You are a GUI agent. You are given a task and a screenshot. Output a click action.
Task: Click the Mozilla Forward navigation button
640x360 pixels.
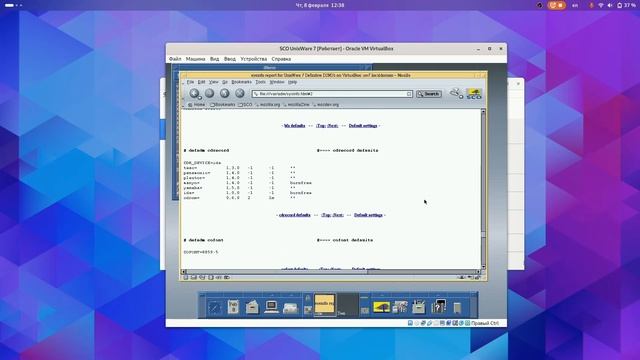click(x=209, y=93)
